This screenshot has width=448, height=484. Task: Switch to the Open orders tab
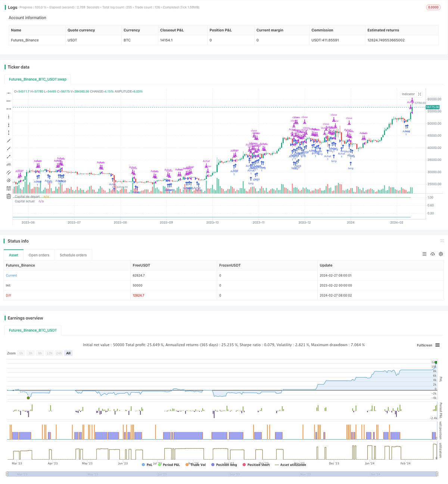click(x=39, y=255)
